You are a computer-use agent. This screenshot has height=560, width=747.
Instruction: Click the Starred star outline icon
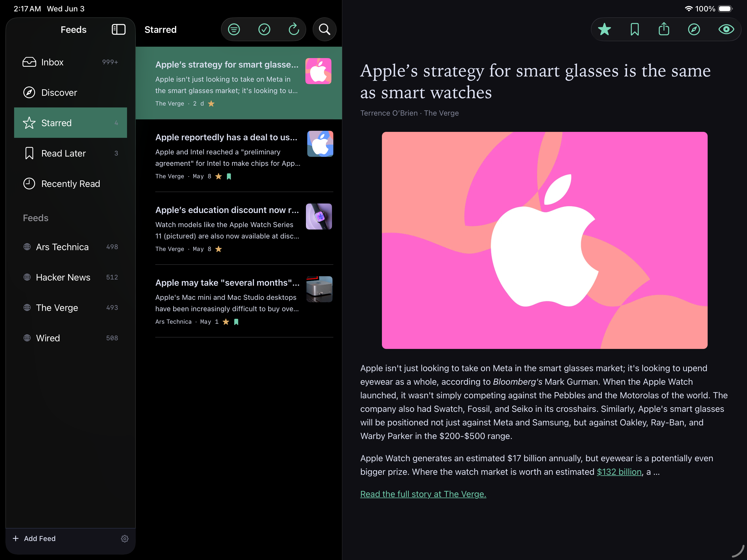pos(29,123)
